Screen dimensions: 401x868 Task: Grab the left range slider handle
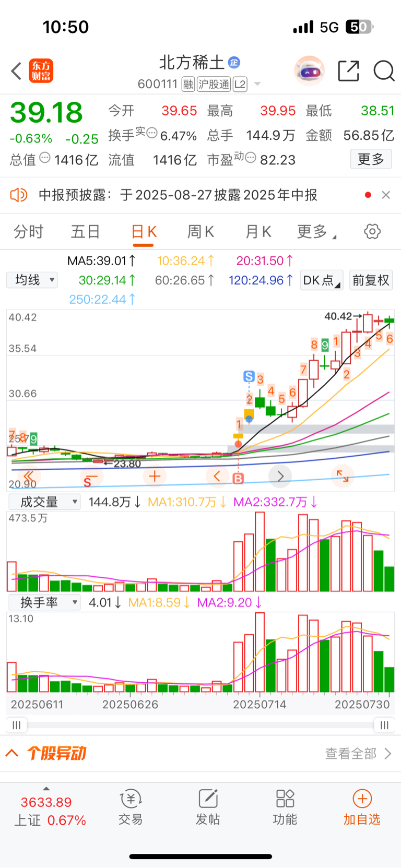[x=17, y=725]
